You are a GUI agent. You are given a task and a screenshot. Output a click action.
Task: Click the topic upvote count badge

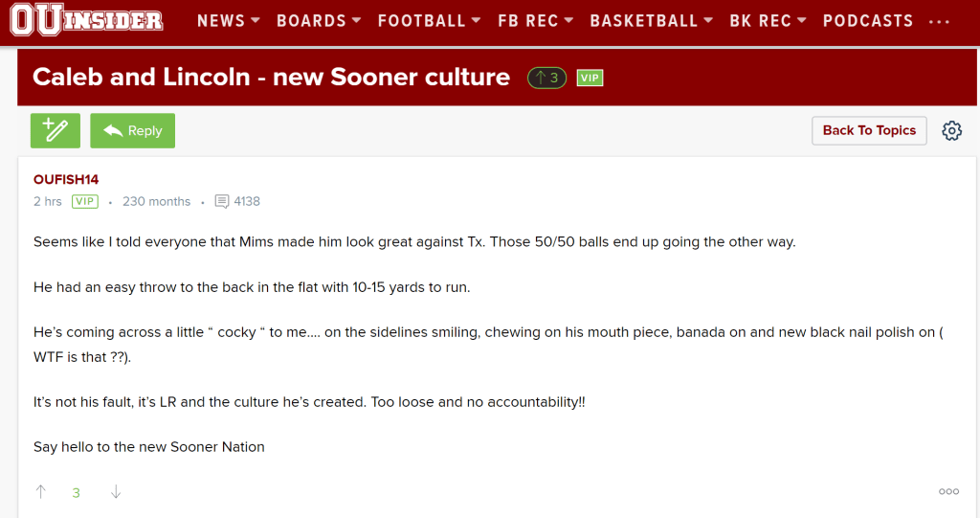547,79
